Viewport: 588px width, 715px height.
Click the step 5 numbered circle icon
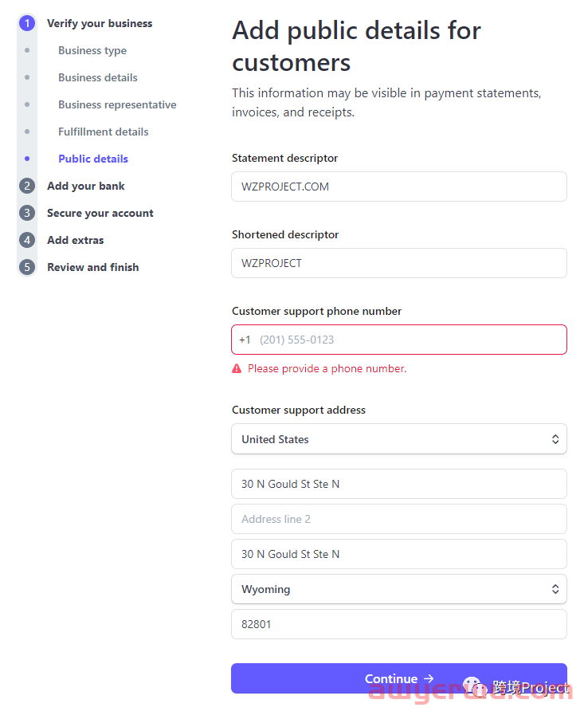pos(27,267)
